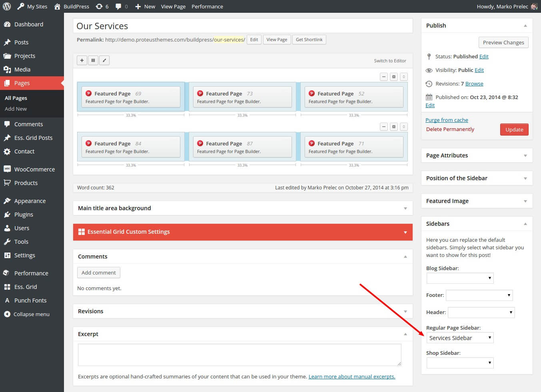Go to Appearance settings

click(32, 201)
